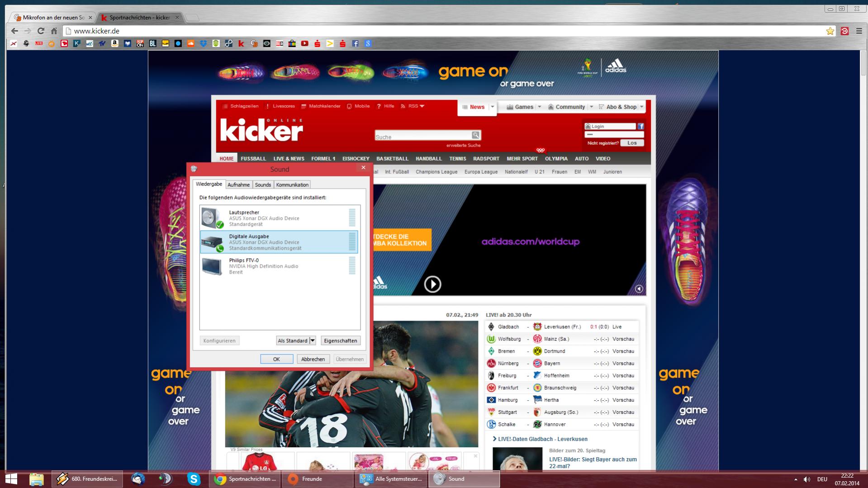Viewport: 868px width, 488px height.
Task: Toggle sound of adidas video ad
Action: 639,289
